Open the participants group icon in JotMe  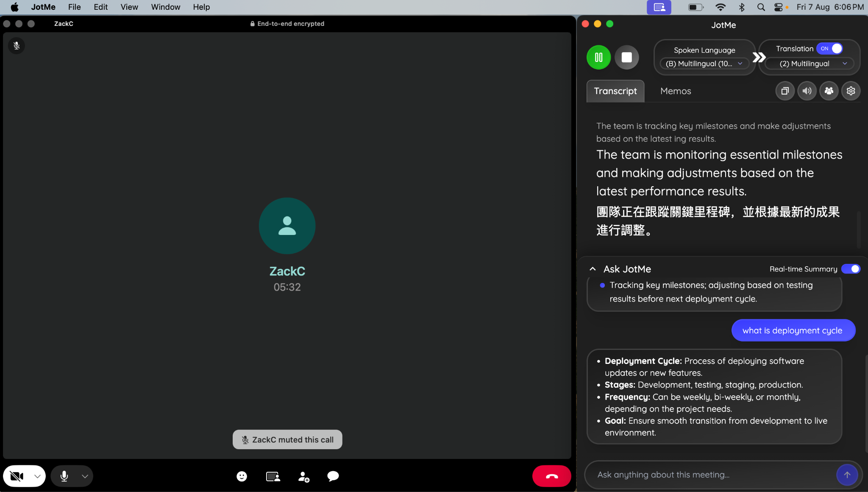point(829,91)
